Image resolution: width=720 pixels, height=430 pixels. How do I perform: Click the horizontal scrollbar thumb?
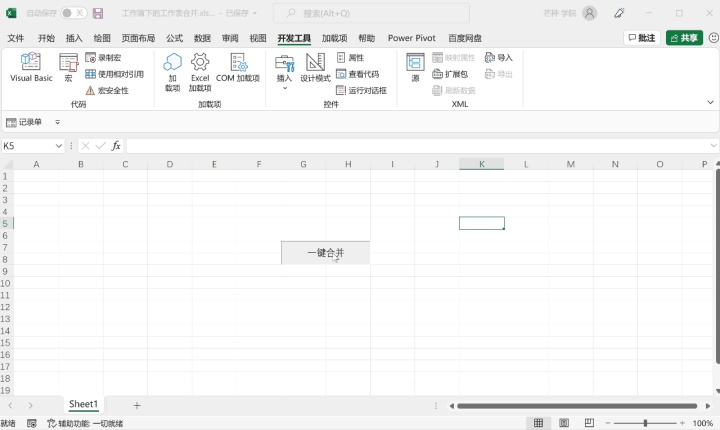[577, 406]
